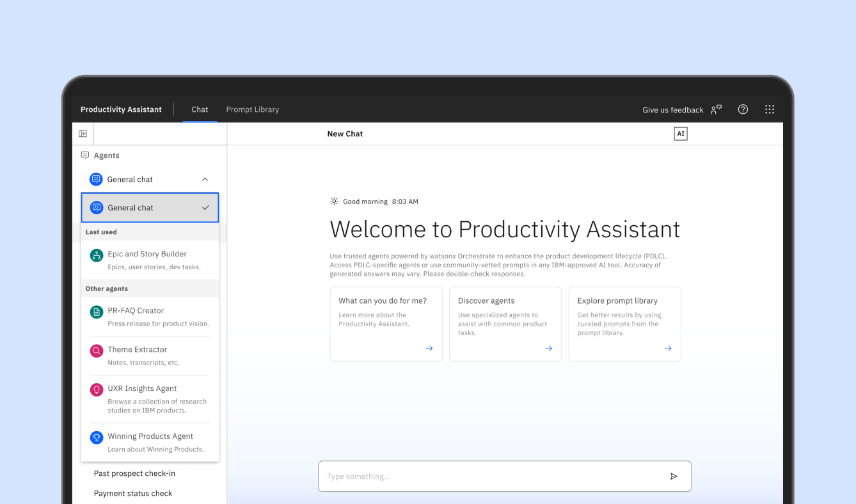This screenshot has height=504, width=856.
Task: Switch to the Chat tab
Action: [200, 109]
